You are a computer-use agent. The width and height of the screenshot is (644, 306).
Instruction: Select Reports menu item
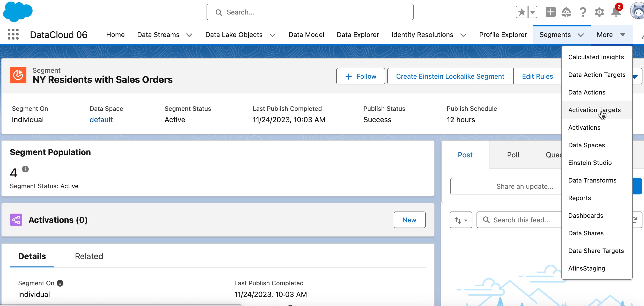(597, 198)
